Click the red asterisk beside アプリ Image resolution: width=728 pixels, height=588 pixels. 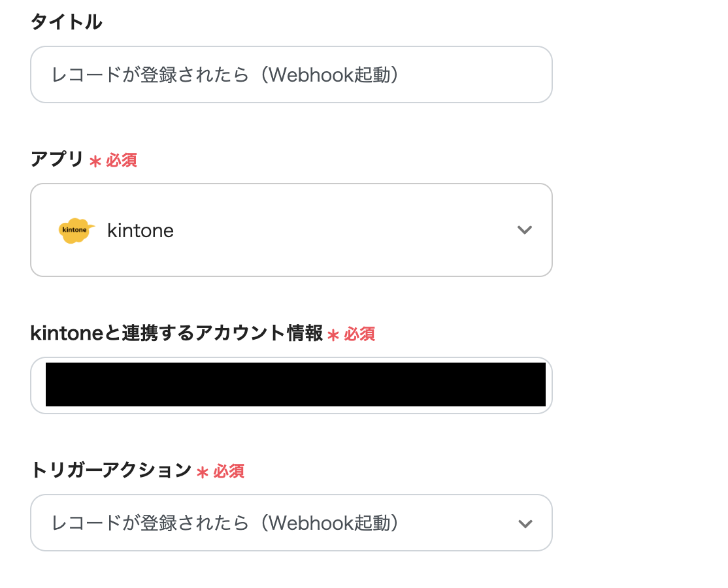[95, 161]
